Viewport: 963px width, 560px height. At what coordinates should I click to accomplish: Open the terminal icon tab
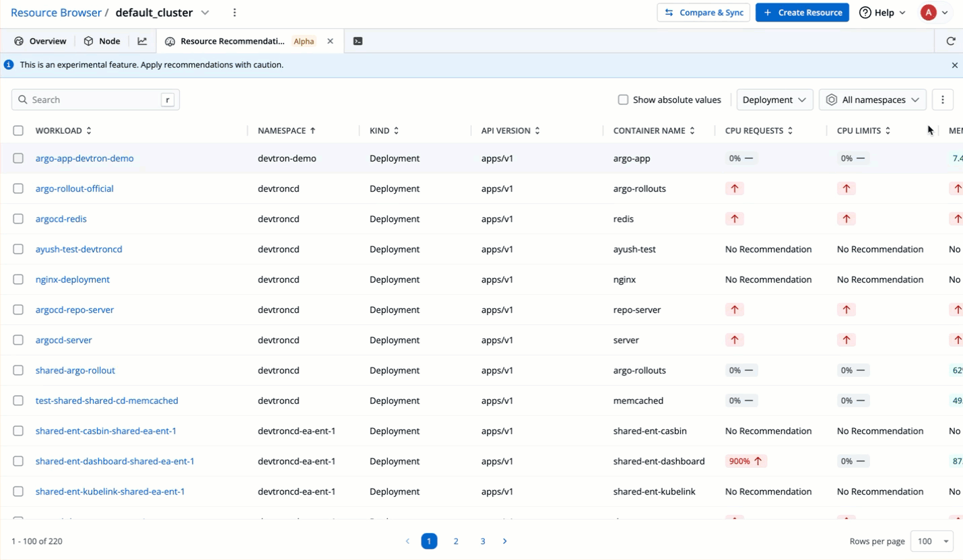(358, 41)
